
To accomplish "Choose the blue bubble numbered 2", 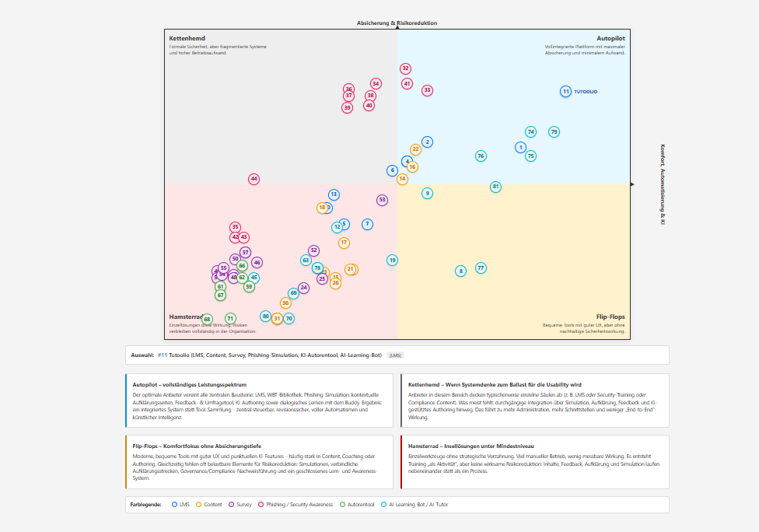I will click(427, 142).
